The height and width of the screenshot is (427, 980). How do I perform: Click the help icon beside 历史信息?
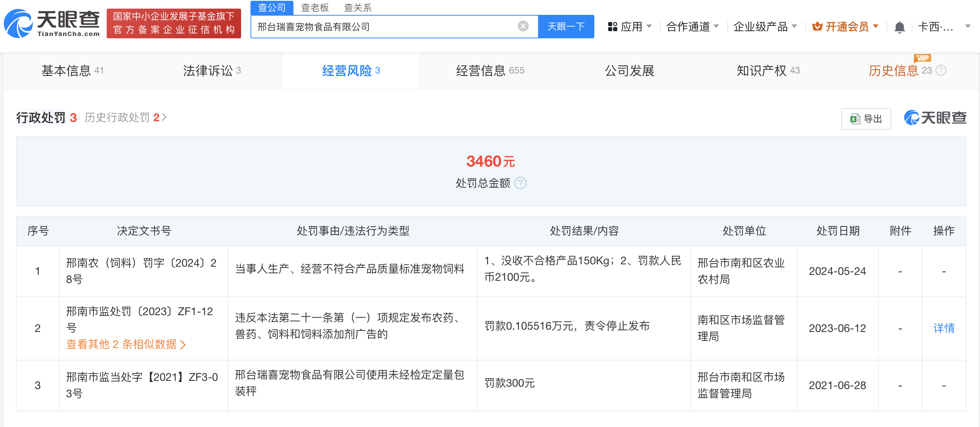pyautogui.click(x=941, y=70)
